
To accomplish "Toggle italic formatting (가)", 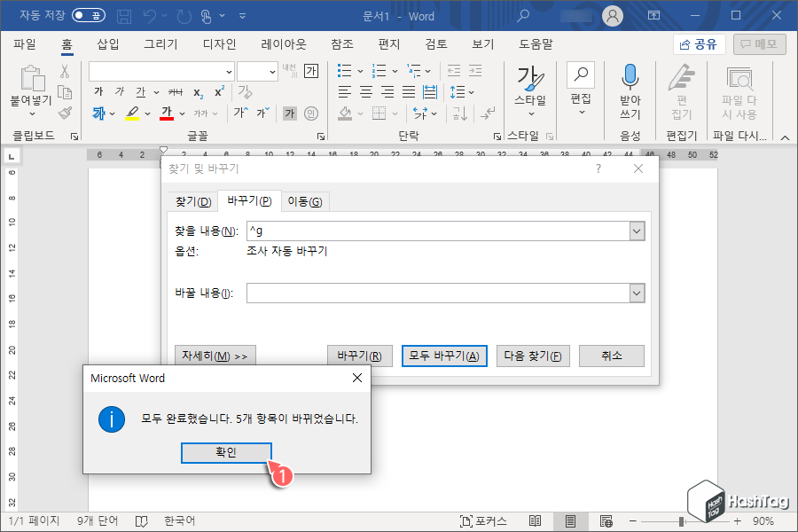I will coord(118,90).
